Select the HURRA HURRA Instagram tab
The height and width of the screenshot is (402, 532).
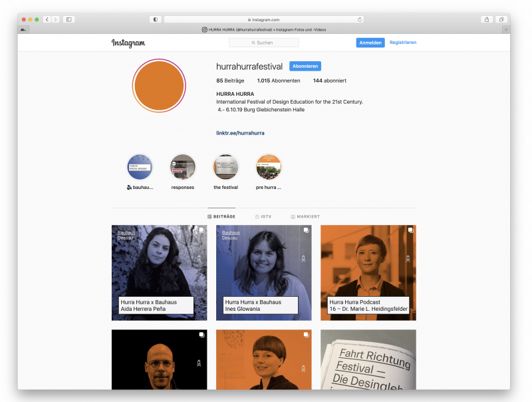pos(264,29)
